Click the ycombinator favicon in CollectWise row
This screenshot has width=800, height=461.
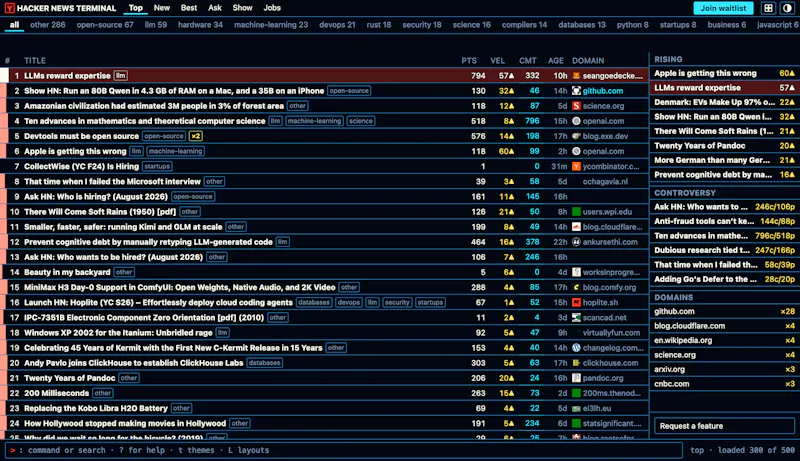click(x=576, y=166)
